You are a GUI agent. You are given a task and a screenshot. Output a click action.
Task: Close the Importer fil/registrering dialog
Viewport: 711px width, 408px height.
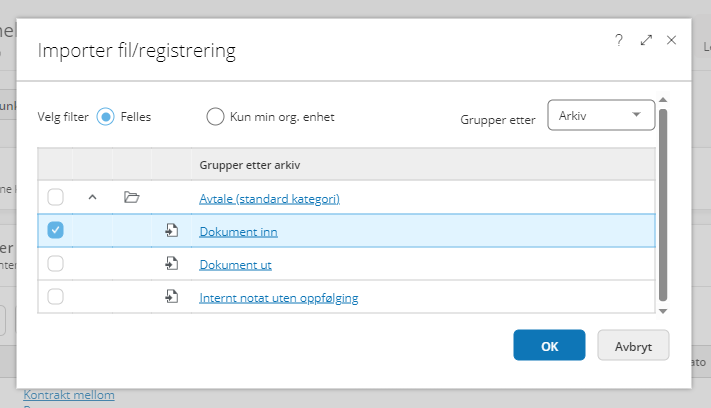click(672, 40)
